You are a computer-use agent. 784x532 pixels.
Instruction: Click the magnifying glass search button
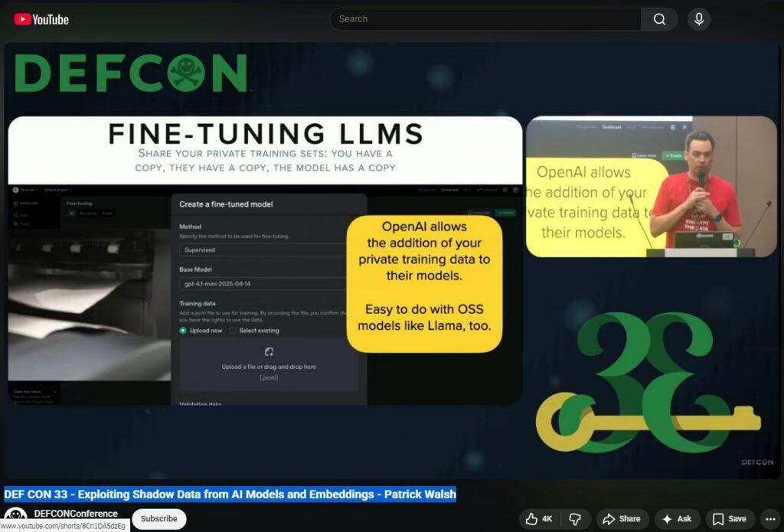[x=659, y=19]
